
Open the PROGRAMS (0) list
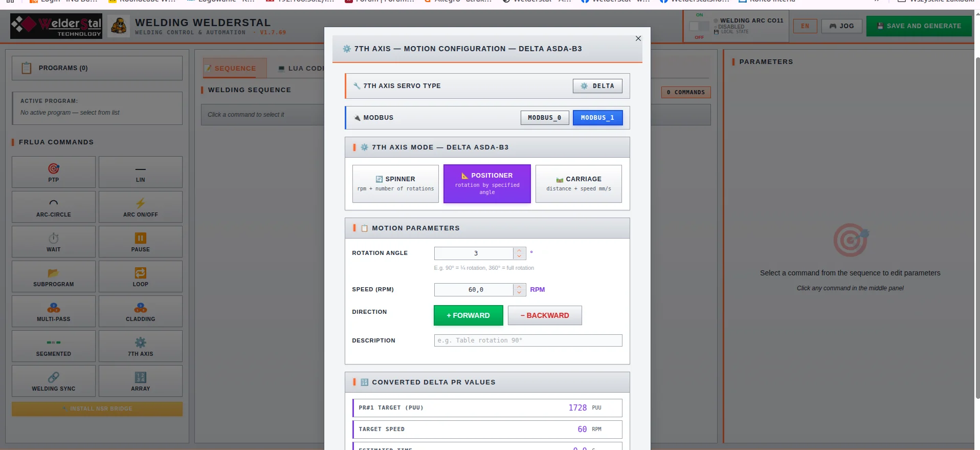tap(97, 68)
